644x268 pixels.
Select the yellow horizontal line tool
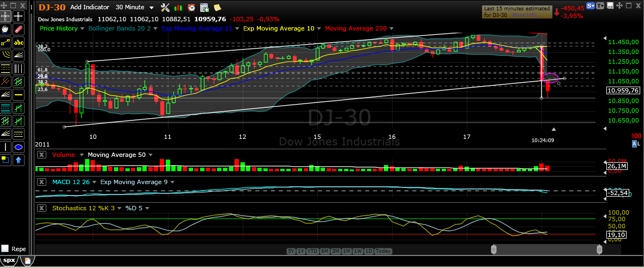[19, 94]
